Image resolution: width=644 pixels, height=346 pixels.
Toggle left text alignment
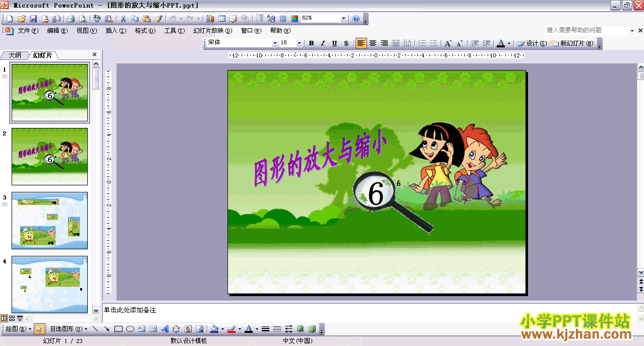coord(361,43)
